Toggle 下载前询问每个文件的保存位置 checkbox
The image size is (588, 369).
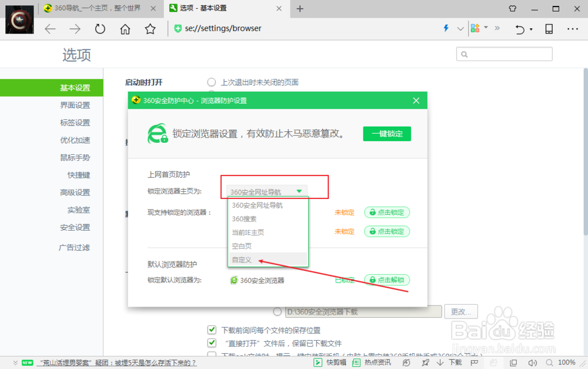click(x=212, y=330)
